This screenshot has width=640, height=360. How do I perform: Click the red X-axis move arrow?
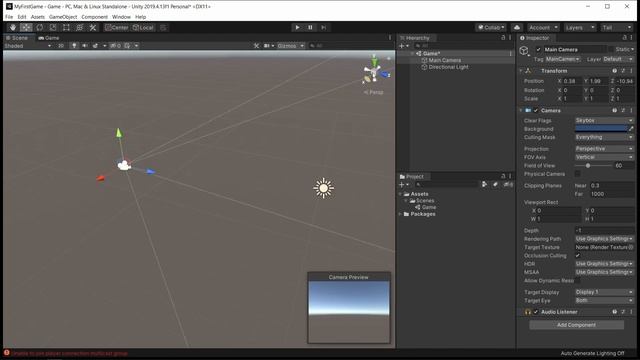[100, 178]
